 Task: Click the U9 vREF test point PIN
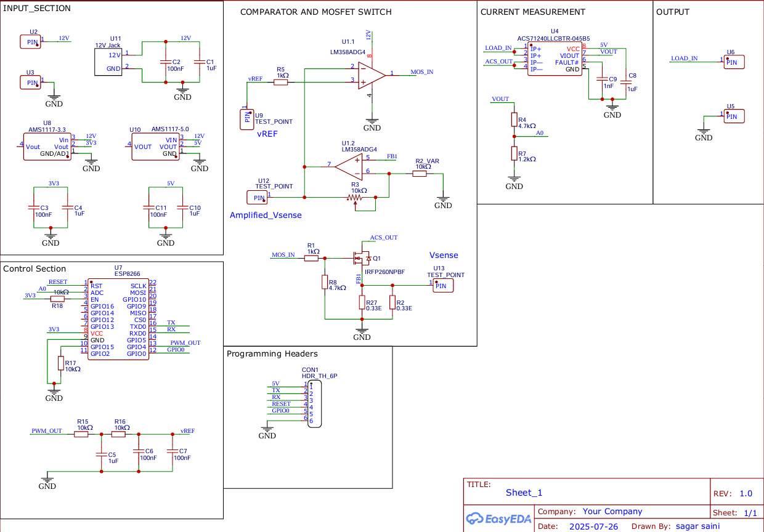[246, 119]
